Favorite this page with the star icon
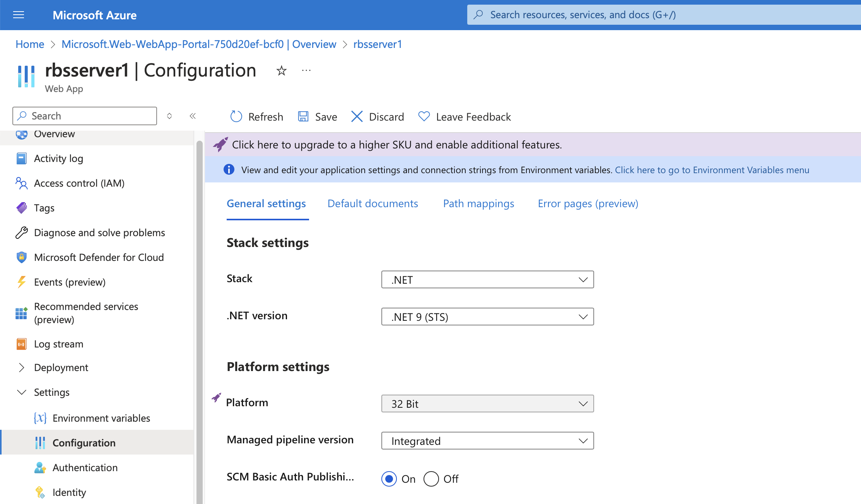 tap(282, 71)
